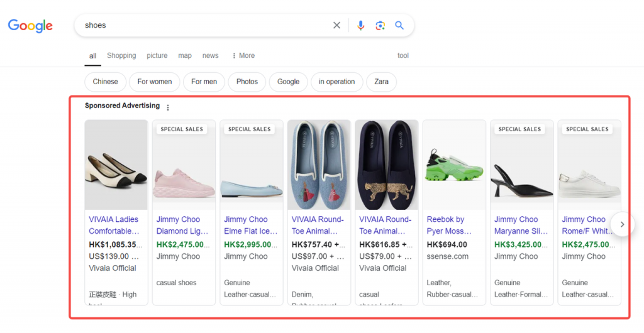Viewport: 644px width, 333px height.
Task: Open Google Lens image search
Action: pos(380,25)
